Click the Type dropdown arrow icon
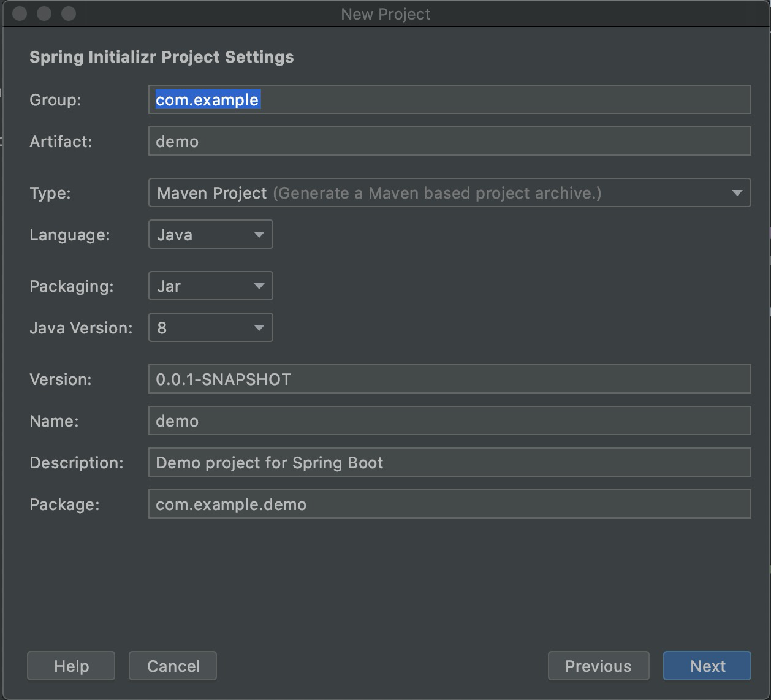This screenshot has height=700, width=771. coord(737,193)
